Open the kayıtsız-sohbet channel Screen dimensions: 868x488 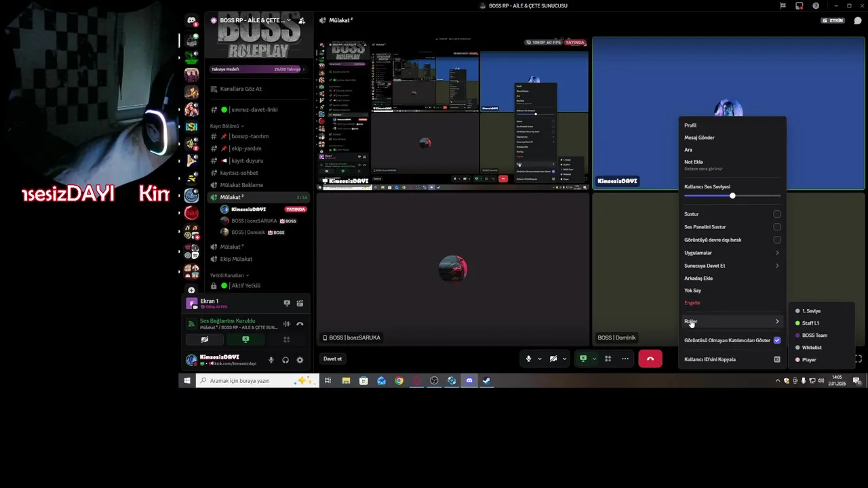258,173
